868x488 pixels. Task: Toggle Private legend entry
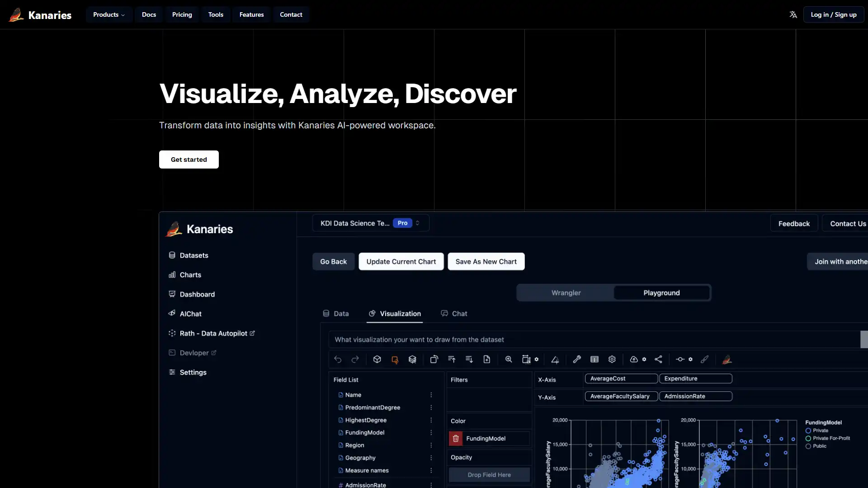(817, 431)
